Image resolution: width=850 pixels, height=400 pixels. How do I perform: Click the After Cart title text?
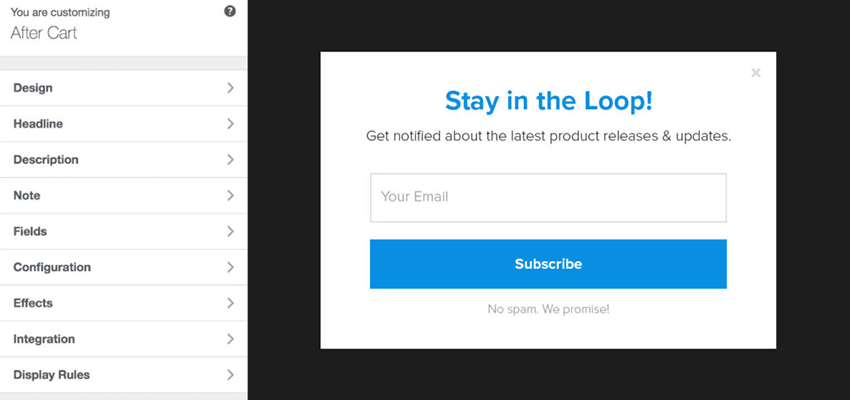click(44, 32)
